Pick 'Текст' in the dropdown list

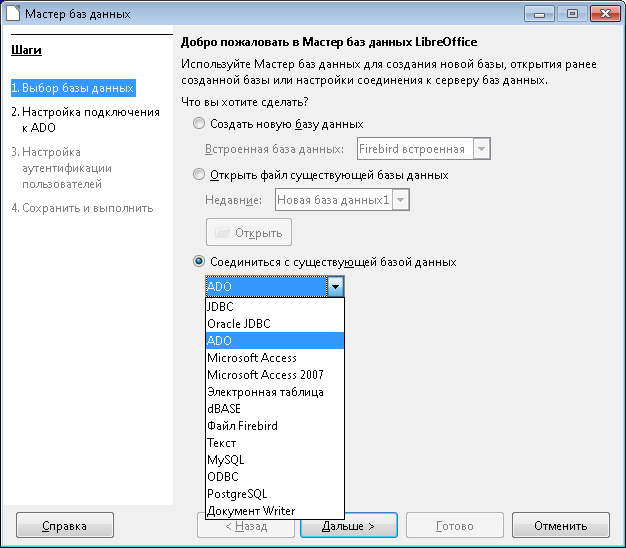tap(275, 443)
